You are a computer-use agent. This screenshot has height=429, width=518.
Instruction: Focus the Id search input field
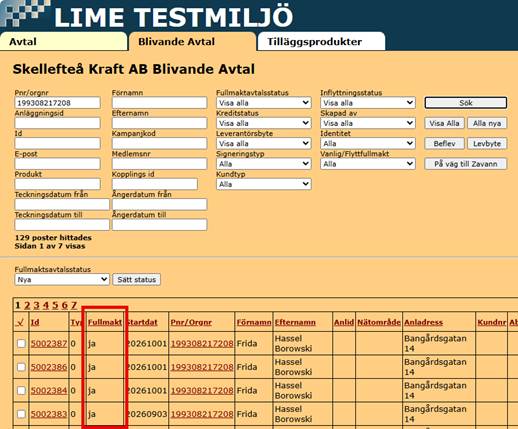coord(57,144)
